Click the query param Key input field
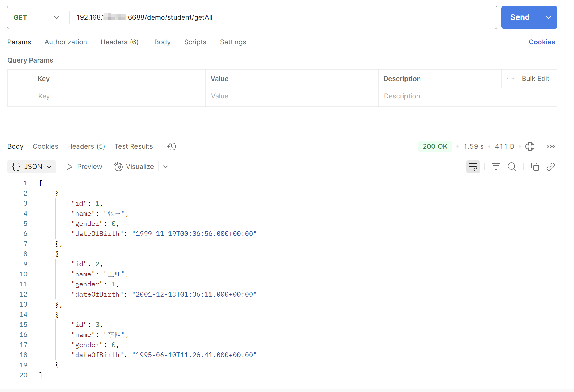Viewport: 574px width, 392px height. pyautogui.click(x=119, y=96)
